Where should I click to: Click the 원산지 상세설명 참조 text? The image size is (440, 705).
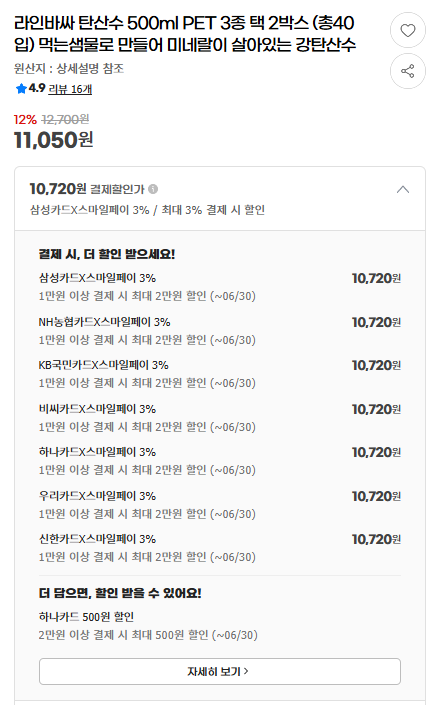pyautogui.click(x=69, y=68)
